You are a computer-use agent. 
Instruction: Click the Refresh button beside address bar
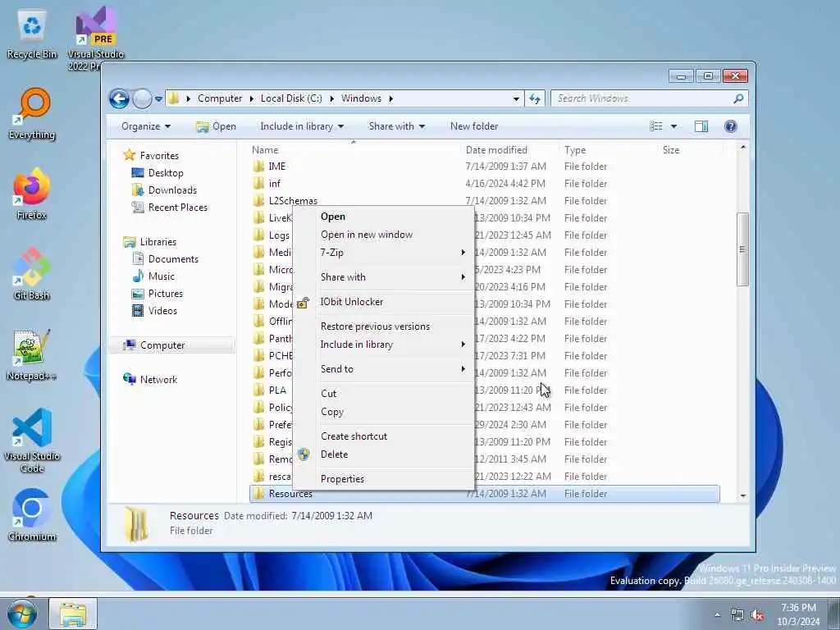click(x=535, y=98)
